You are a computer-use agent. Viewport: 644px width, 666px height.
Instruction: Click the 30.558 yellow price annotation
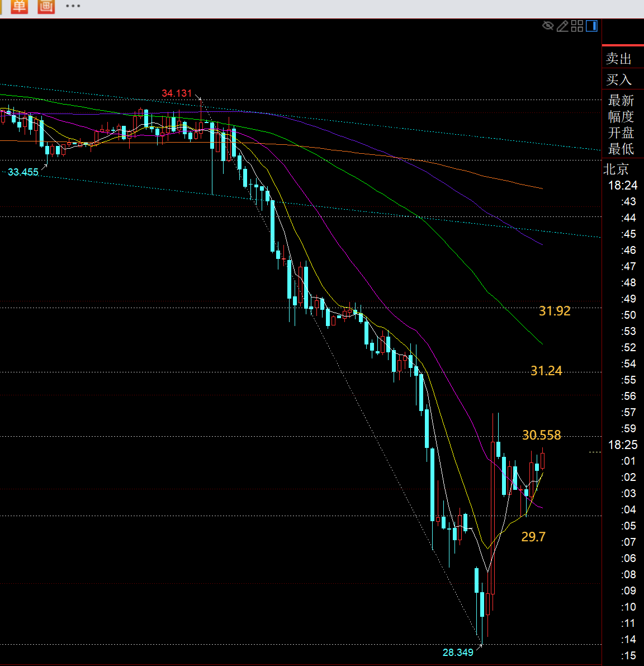541,435
